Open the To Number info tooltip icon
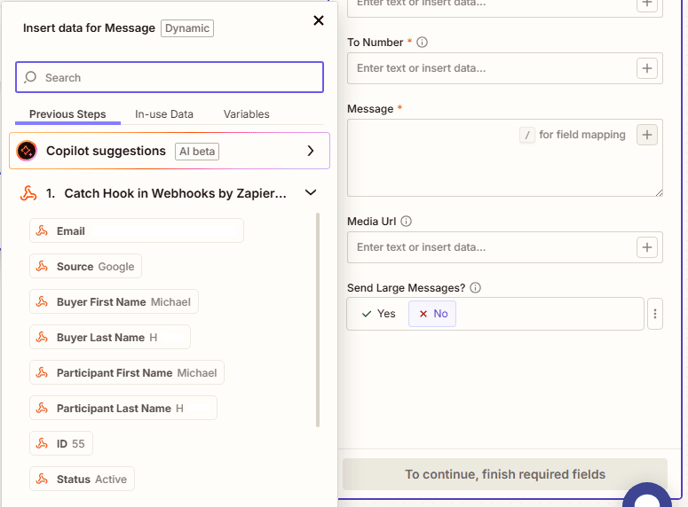 [422, 42]
